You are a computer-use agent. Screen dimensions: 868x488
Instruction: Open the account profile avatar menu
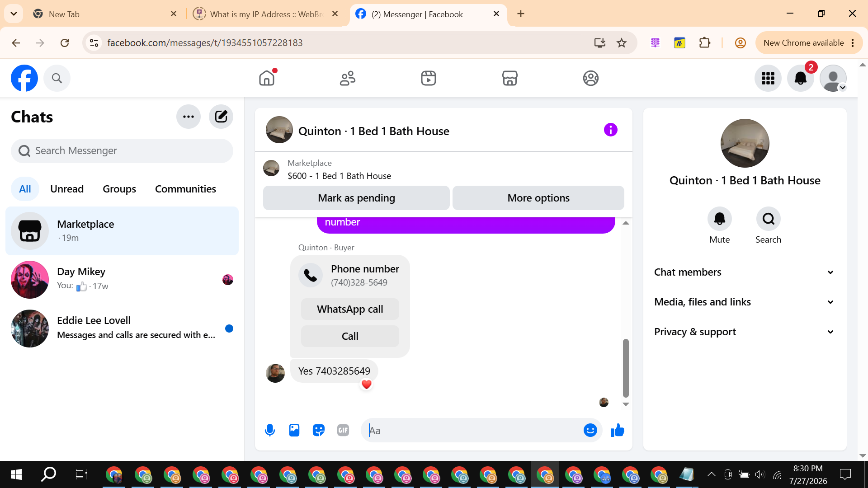tap(833, 78)
